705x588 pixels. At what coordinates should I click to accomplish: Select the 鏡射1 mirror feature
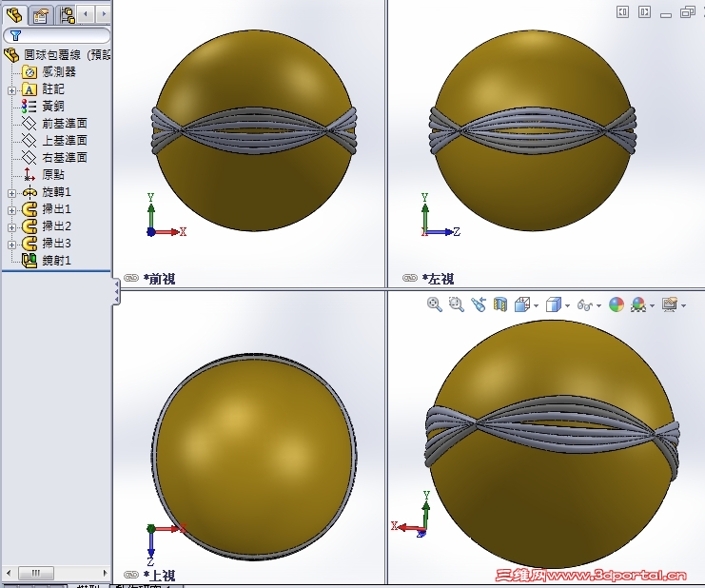[56, 261]
